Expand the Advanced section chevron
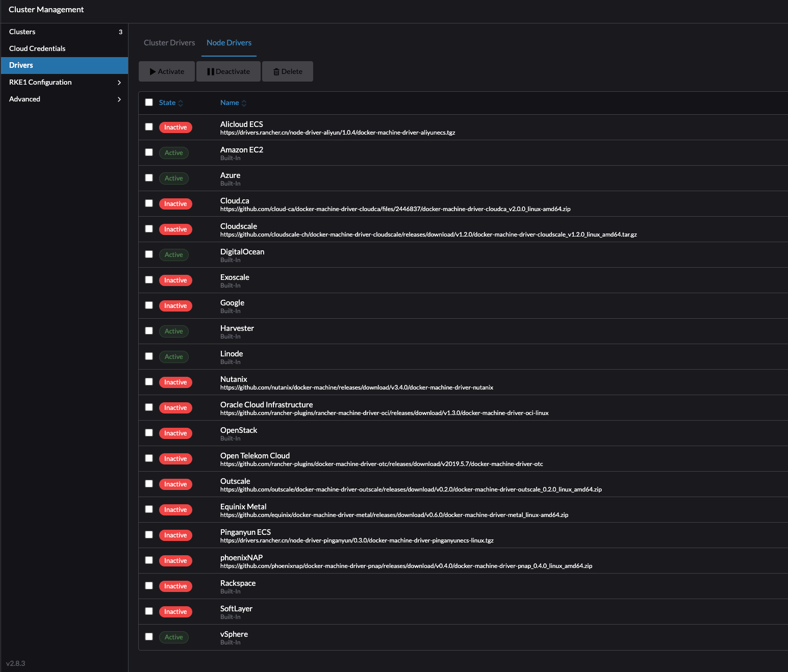The width and height of the screenshot is (788, 672). (119, 99)
